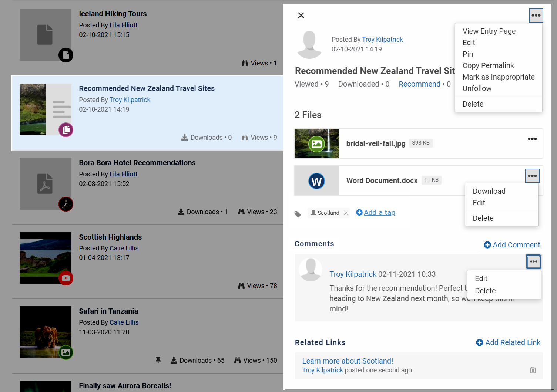Click Troy Kilpatrick in the list entry

coord(130,100)
